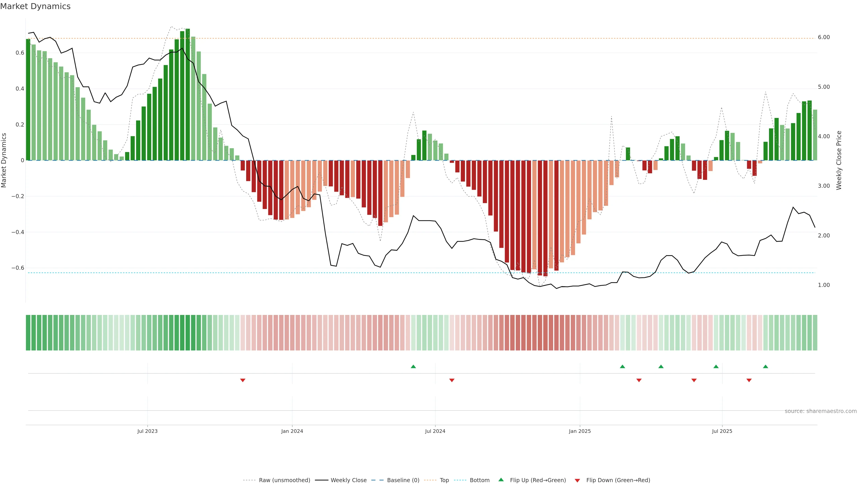
Task: Hide the Bottom threshold line via legend
Action: [x=479, y=480]
